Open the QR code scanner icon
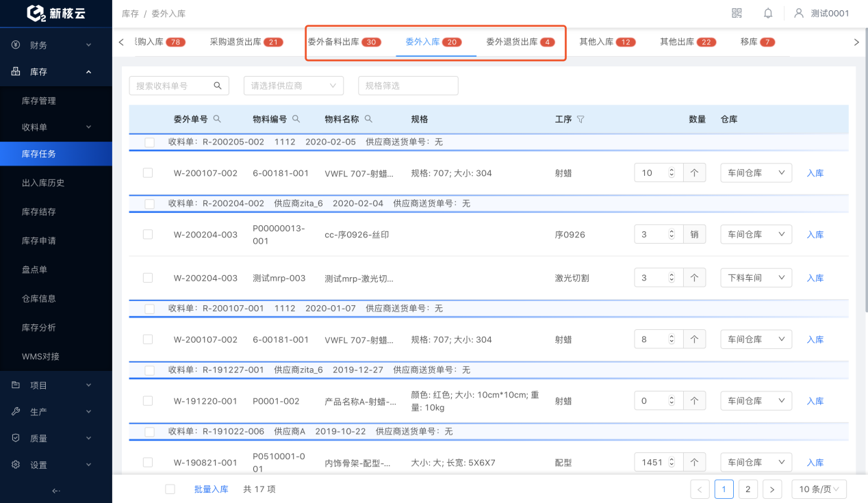This screenshot has width=868, height=503. click(737, 13)
